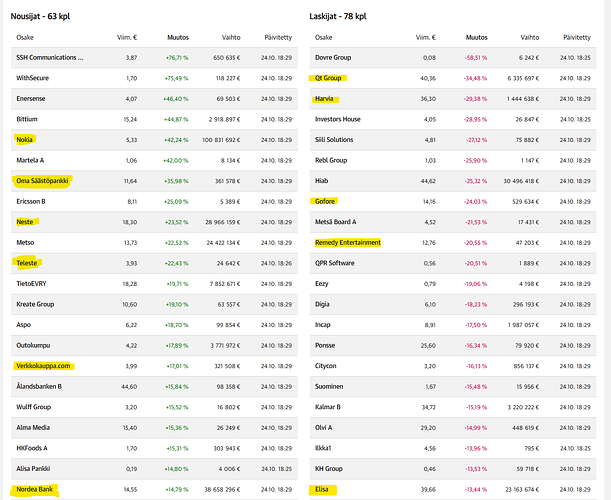This screenshot has width=611, height=500.
Task: Click Osake header in Nousijat table
Action: 25,35
